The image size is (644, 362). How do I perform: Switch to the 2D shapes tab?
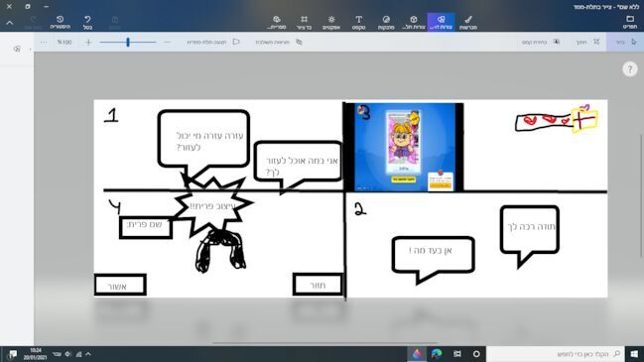[441, 22]
